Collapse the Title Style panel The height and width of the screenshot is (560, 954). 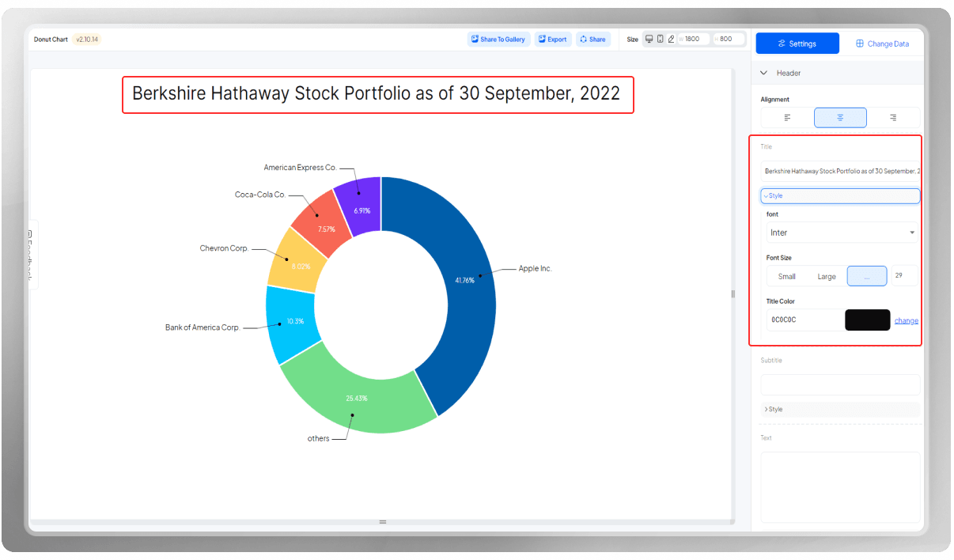click(840, 195)
